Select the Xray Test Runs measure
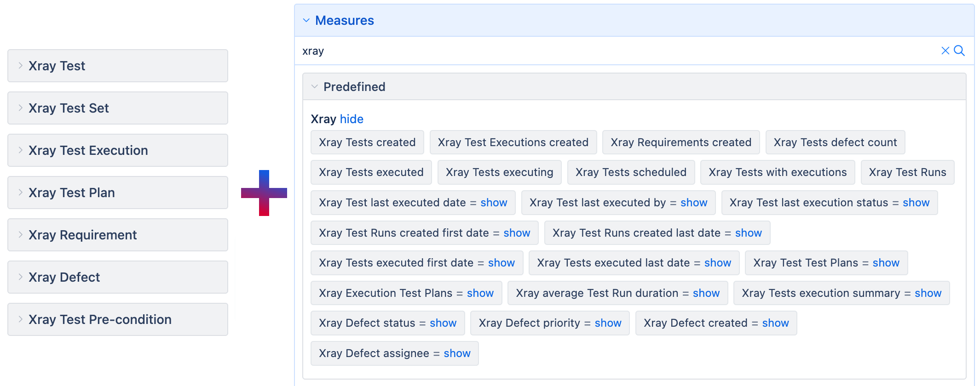980x386 pixels. point(907,172)
